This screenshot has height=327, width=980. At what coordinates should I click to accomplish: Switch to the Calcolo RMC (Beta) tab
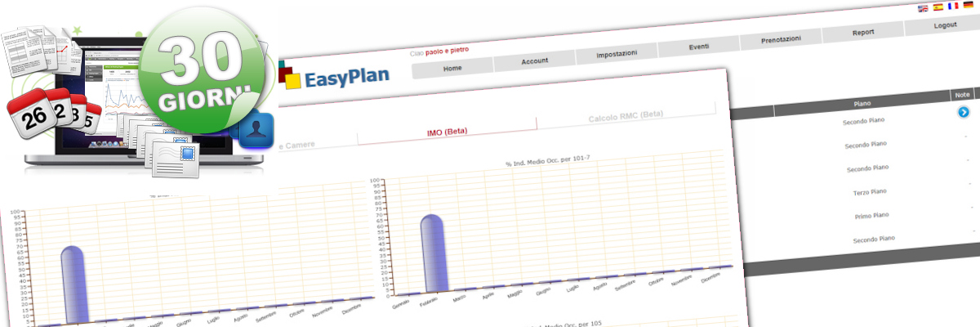[626, 118]
